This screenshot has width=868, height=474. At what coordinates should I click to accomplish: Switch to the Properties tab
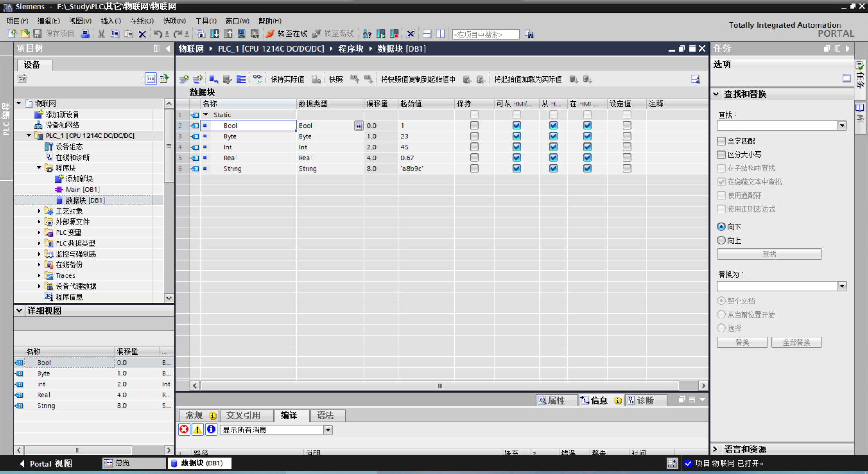point(556,400)
